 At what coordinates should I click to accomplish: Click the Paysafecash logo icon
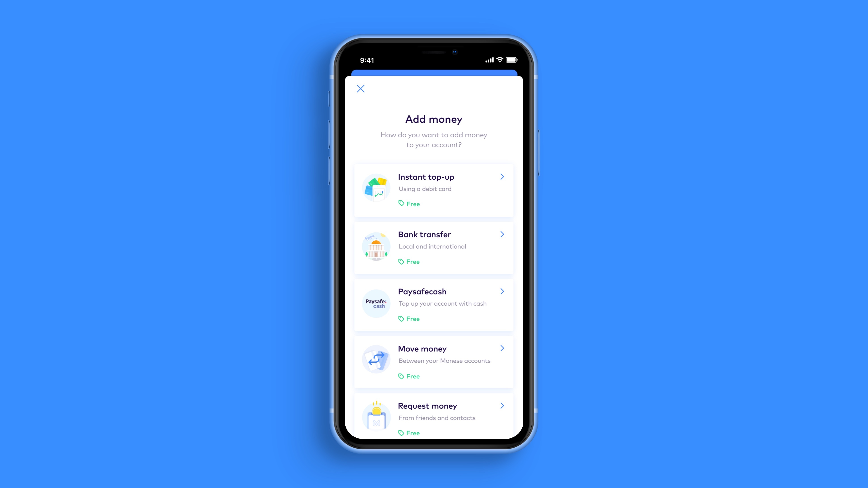pyautogui.click(x=376, y=304)
